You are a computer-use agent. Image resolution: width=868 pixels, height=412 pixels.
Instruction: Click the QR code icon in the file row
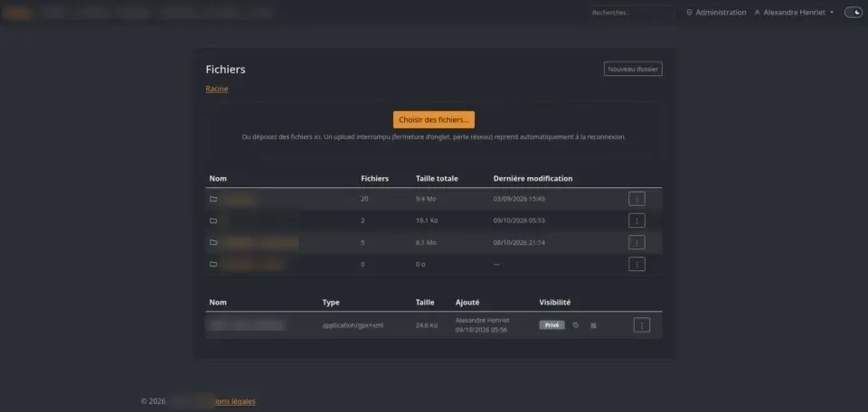pyautogui.click(x=593, y=325)
